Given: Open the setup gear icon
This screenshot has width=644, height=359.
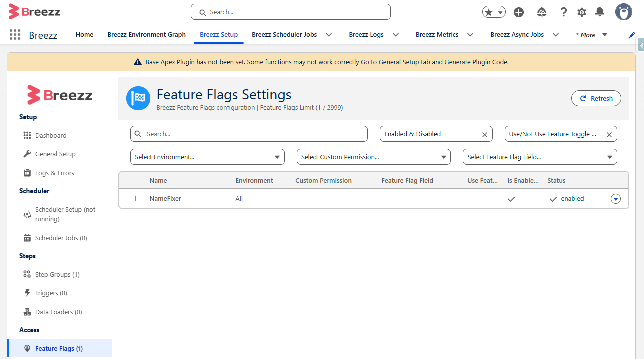Looking at the screenshot, I should click(582, 12).
